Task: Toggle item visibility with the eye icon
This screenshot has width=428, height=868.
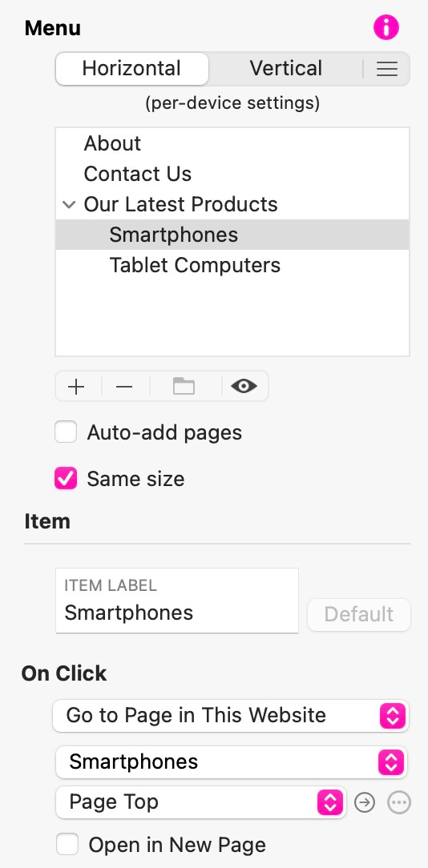Action: point(244,387)
